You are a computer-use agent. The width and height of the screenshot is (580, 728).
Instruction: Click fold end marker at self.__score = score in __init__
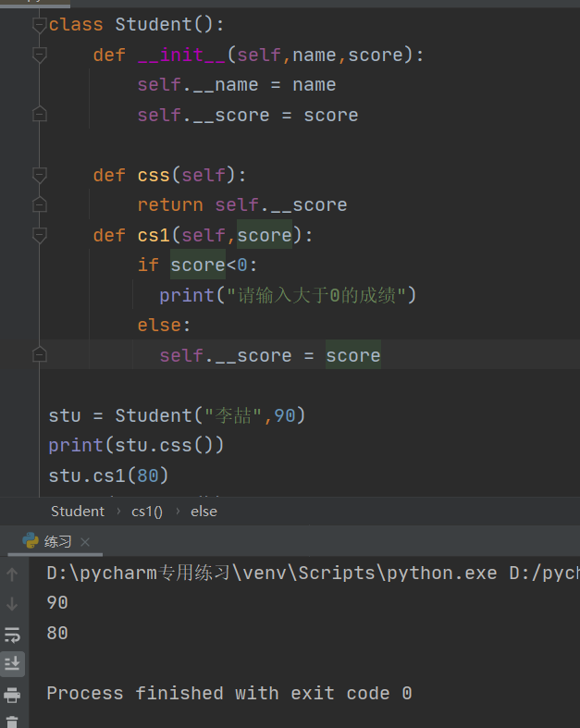[x=39, y=114]
